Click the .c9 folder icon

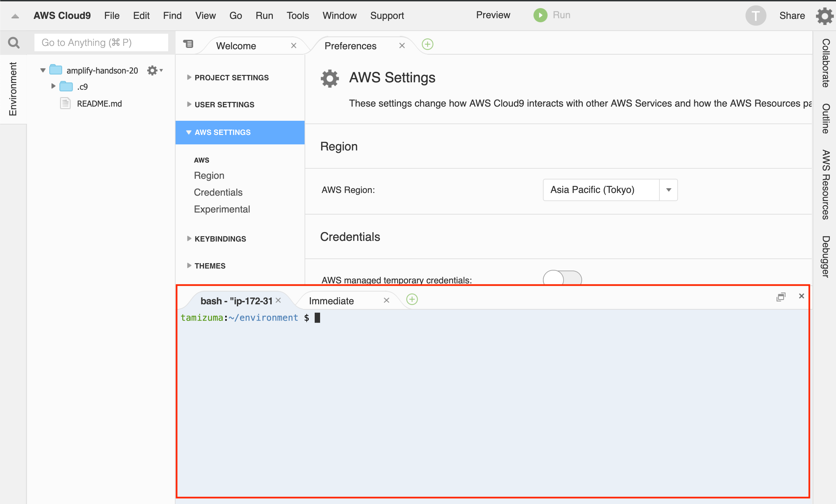click(66, 86)
